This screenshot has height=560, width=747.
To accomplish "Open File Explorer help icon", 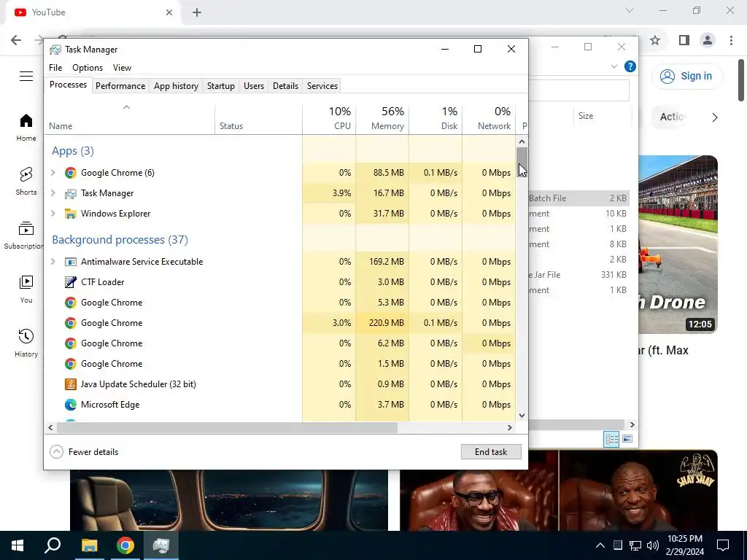I will tap(630, 66).
